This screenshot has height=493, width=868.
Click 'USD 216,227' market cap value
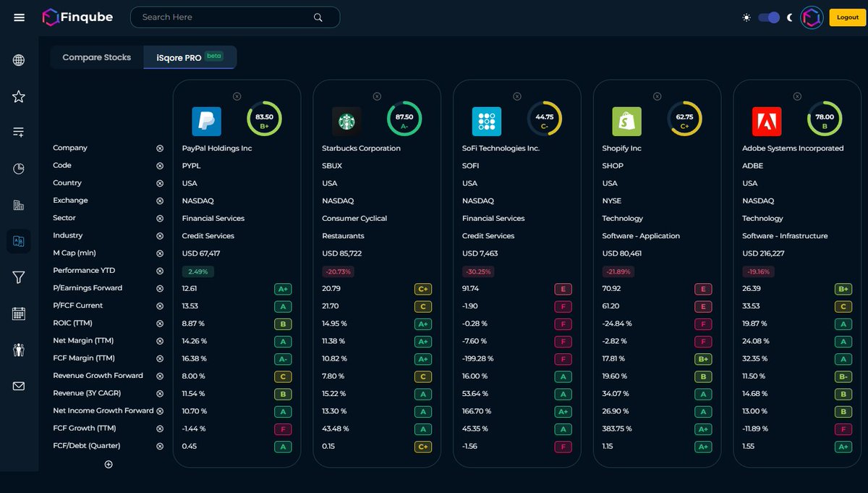pos(764,253)
